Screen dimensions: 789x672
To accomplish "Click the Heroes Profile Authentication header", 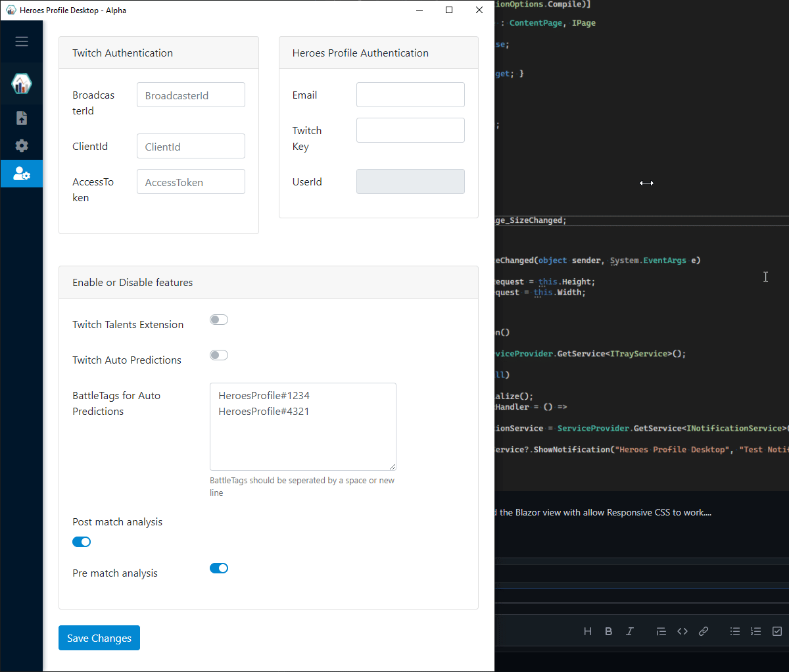I will point(379,53).
